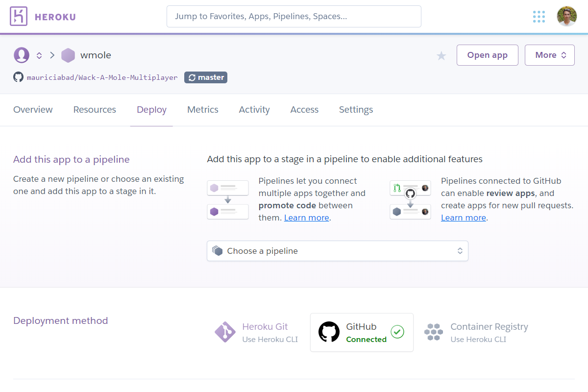This screenshot has width=588, height=392.
Task: Click the GitHub review apps diagram icon
Action: 411,200
